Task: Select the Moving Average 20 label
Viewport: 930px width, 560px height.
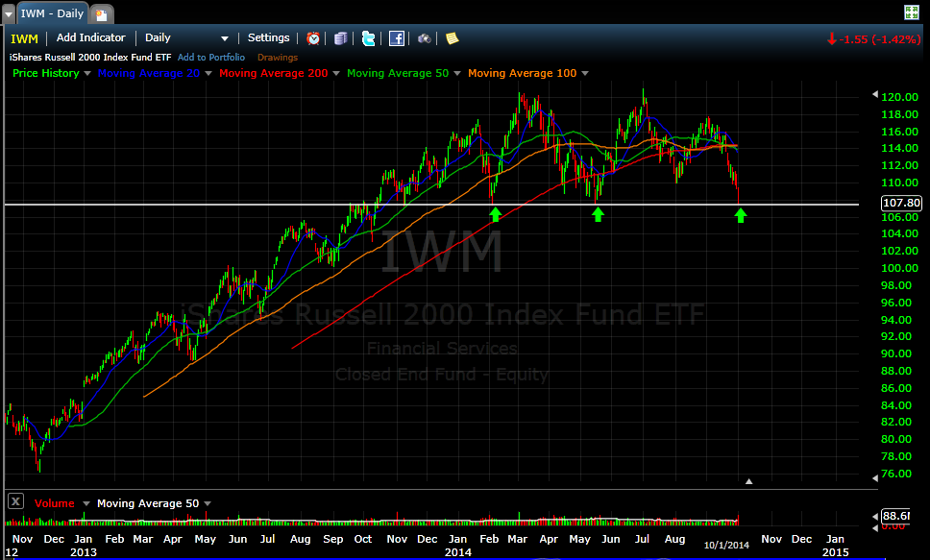Action: click(149, 73)
